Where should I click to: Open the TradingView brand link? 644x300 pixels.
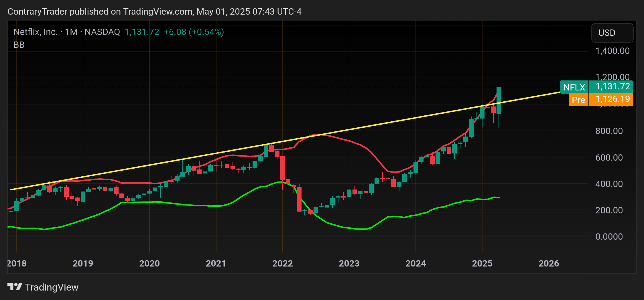[43, 287]
